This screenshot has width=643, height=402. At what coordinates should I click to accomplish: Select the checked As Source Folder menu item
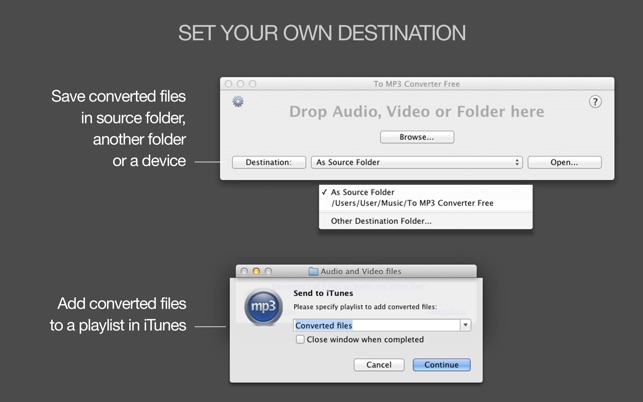426,192
